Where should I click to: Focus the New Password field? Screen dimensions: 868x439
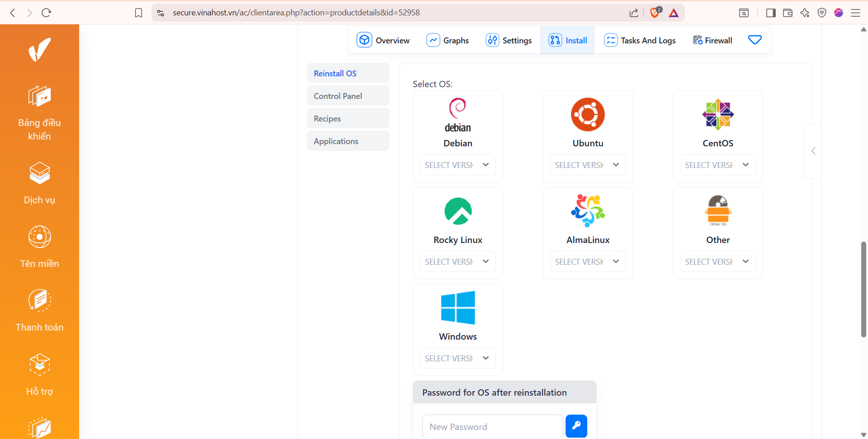(x=493, y=426)
